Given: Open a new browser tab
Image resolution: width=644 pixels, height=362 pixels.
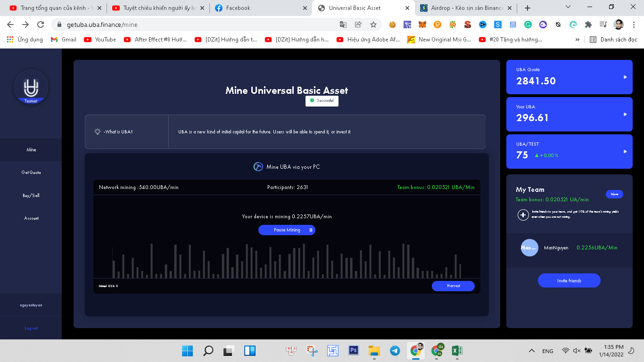Looking at the screenshot, I should (528, 8).
